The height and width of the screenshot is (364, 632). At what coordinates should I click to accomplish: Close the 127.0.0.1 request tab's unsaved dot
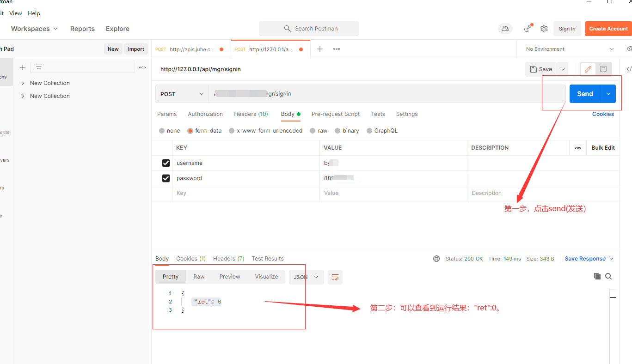tap(301, 49)
